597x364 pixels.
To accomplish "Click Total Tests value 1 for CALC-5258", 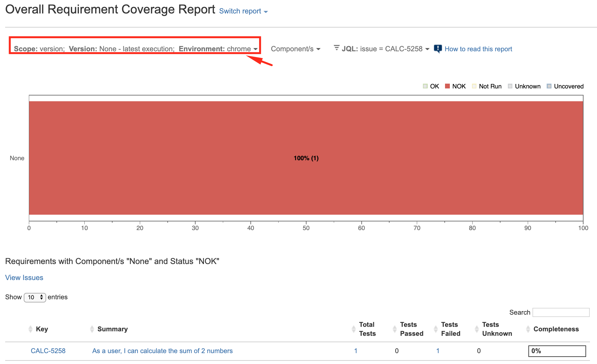I will point(356,351).
